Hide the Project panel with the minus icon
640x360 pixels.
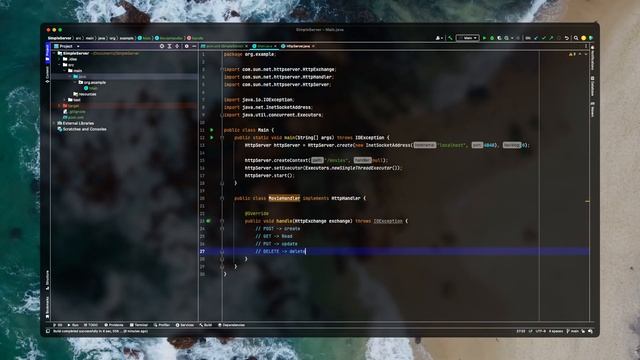[x=194, y=46]
